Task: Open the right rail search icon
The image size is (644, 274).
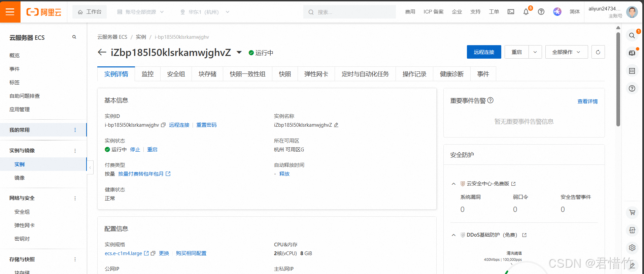Action: (x=632, y=36)
